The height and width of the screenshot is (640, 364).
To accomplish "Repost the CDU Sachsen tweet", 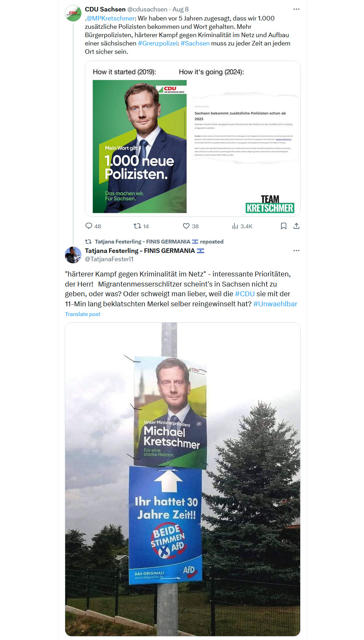I will tap(137, 226).
